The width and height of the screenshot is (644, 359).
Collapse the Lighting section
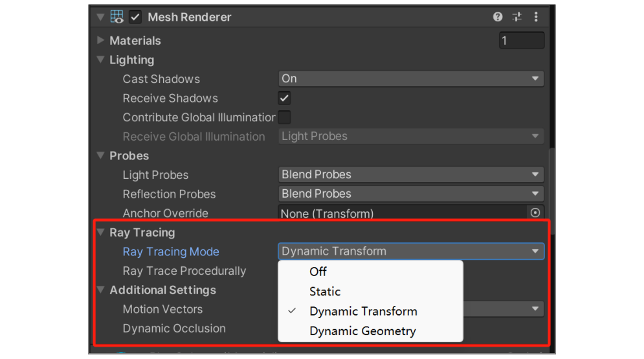[x=100, y=60]
